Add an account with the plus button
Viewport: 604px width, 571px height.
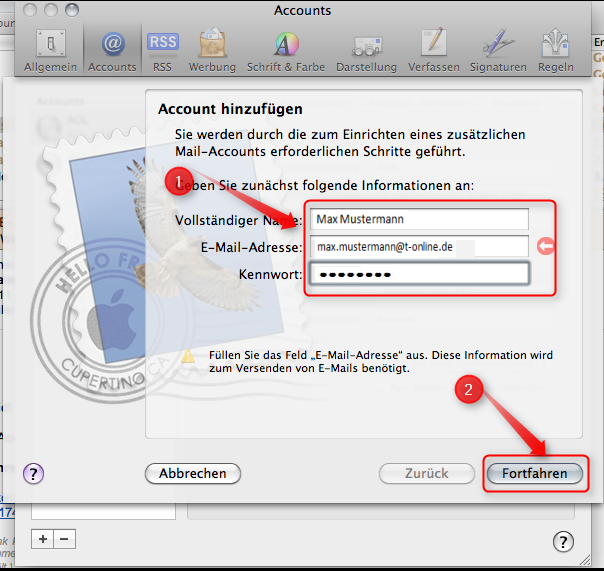(43, 539)
